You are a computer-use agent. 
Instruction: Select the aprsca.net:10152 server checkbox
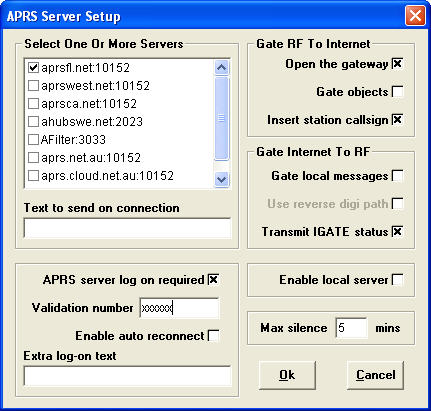point(33,104)
